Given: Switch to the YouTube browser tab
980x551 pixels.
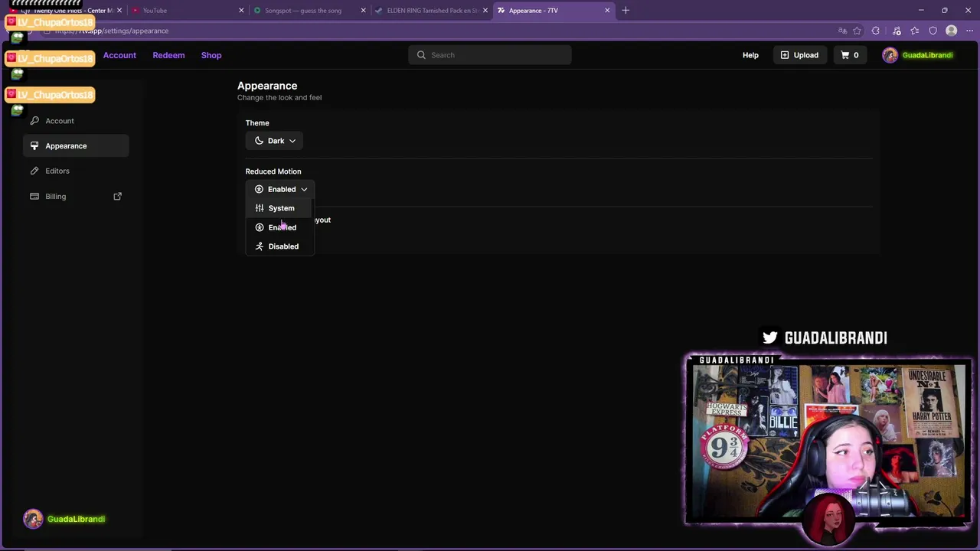Looking at the screenshot, I should point(188,11).
